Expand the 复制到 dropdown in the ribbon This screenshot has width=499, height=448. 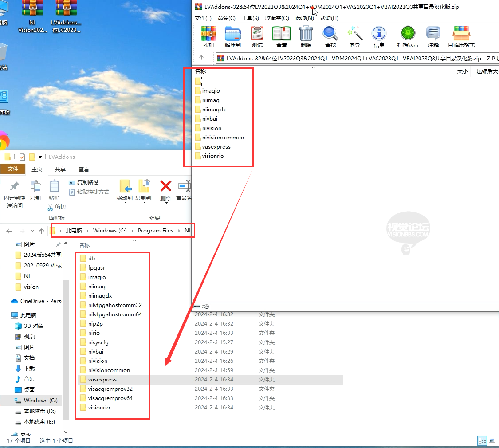(144, 191)
